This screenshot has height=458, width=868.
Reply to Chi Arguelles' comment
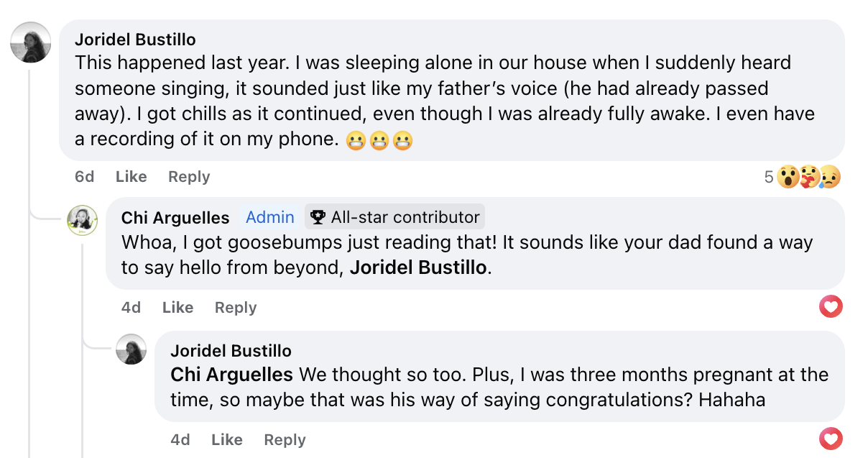click(x=235, y=308)
